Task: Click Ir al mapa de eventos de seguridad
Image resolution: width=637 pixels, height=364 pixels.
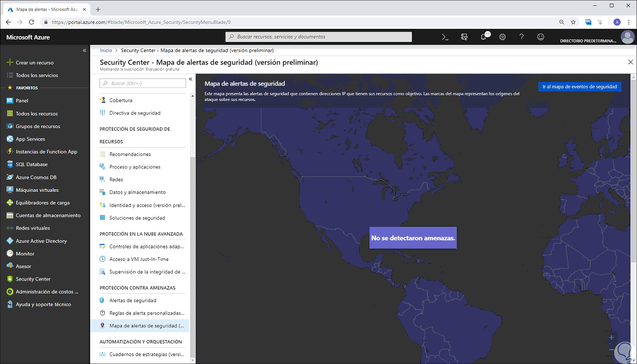Action: click(x=580, y=87)
